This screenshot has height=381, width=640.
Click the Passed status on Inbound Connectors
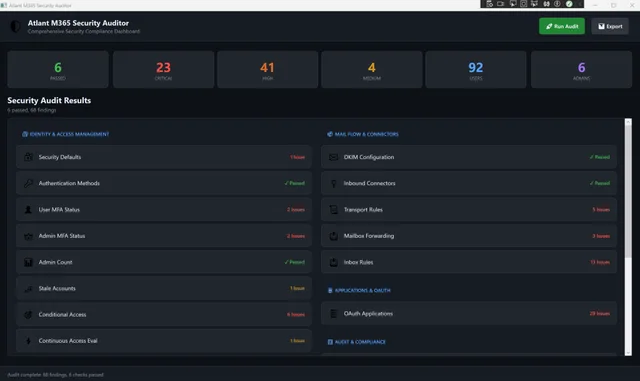[x=600, y=183]
